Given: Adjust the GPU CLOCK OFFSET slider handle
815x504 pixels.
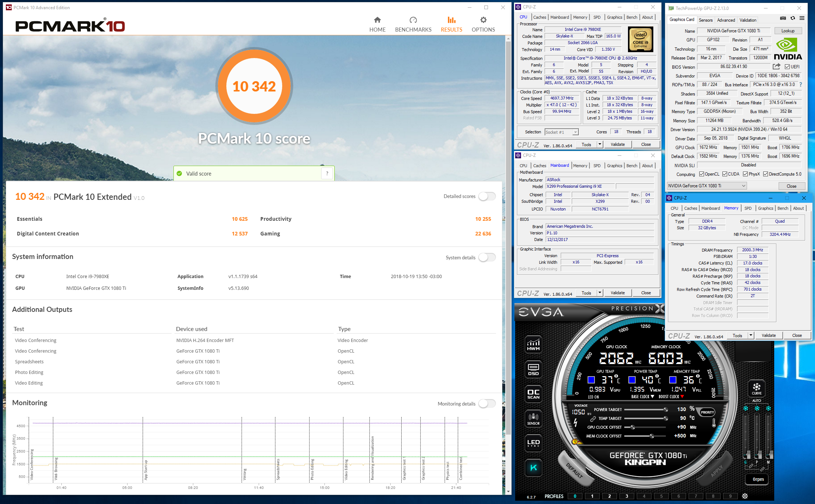Looking at the screenshot, I should 632,427.
